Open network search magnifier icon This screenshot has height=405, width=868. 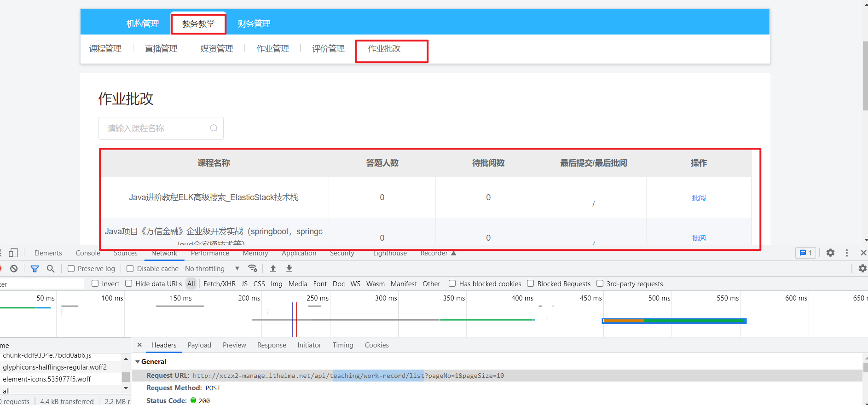point(51,268)
